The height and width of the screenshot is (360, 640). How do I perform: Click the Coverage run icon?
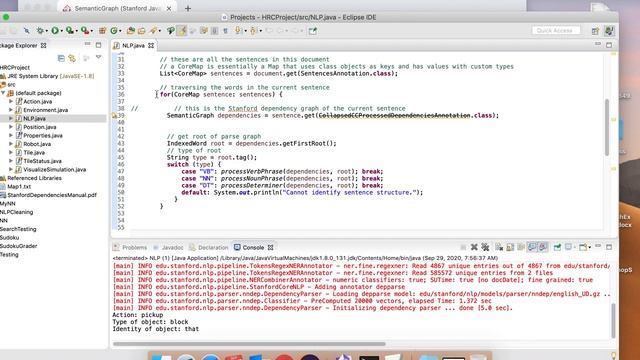69,31
